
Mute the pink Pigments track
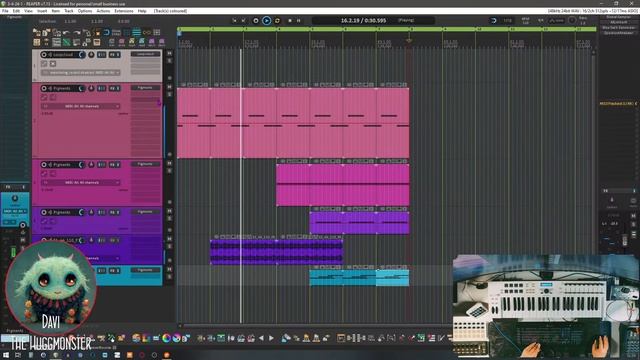coord(169,87)
